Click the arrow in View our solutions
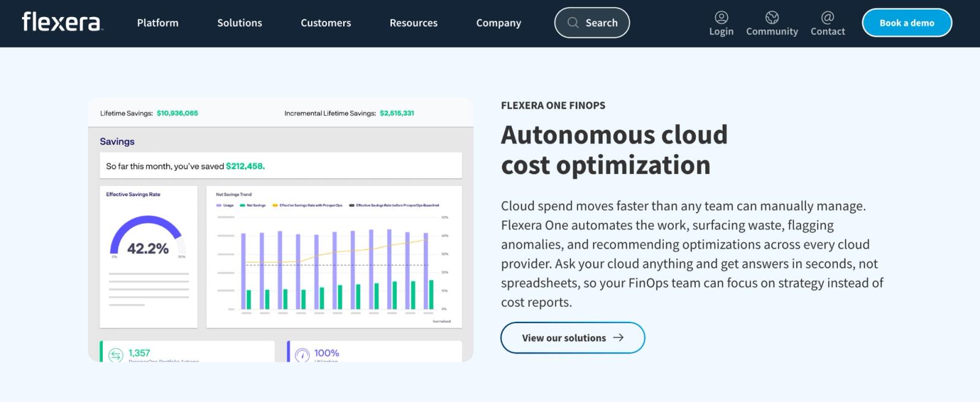The image size is (980, 402). pos(618,338)
